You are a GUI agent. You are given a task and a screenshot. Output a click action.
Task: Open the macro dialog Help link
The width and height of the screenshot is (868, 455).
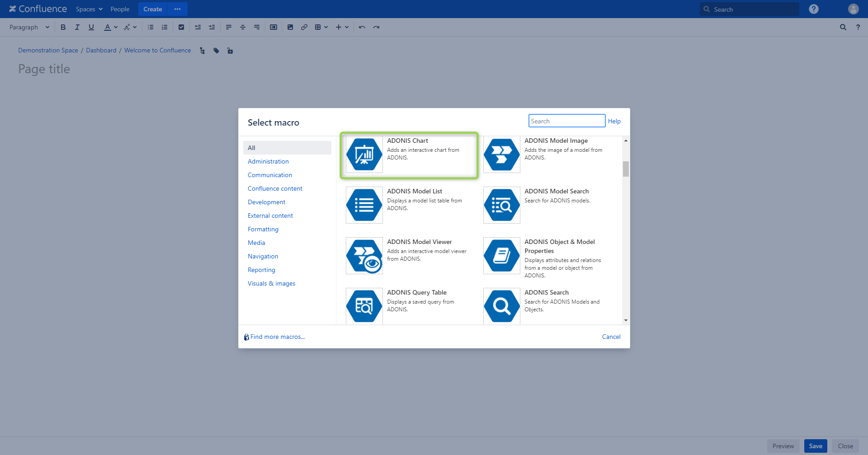pos(614,121)
